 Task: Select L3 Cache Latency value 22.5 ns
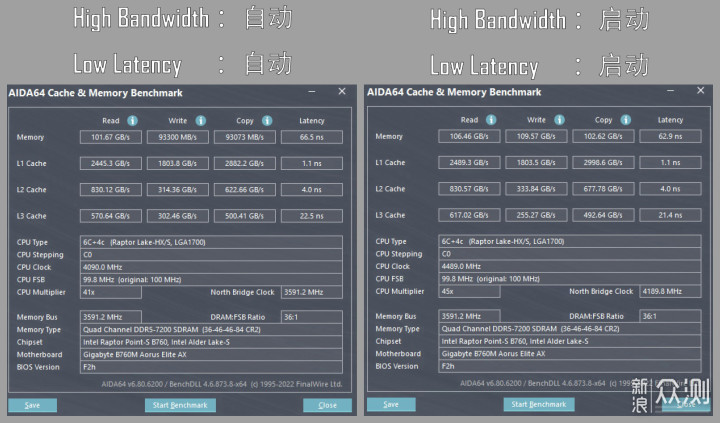click(x=312, y=216)
